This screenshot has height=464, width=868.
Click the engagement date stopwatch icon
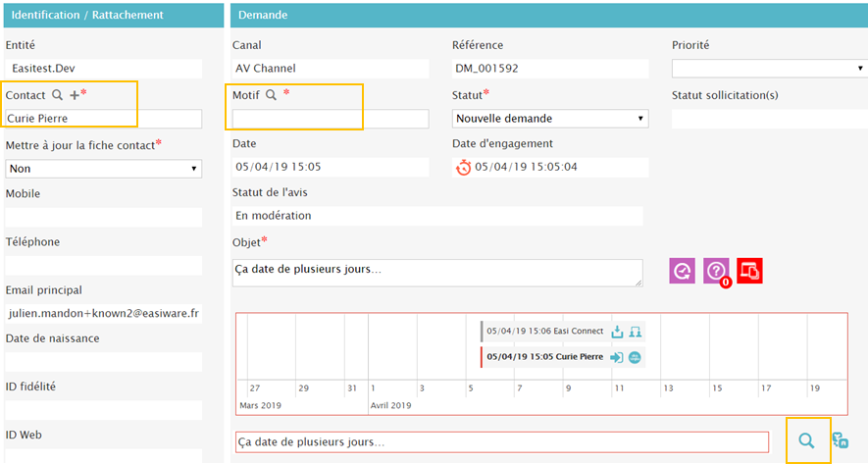(x=464, y=167)
